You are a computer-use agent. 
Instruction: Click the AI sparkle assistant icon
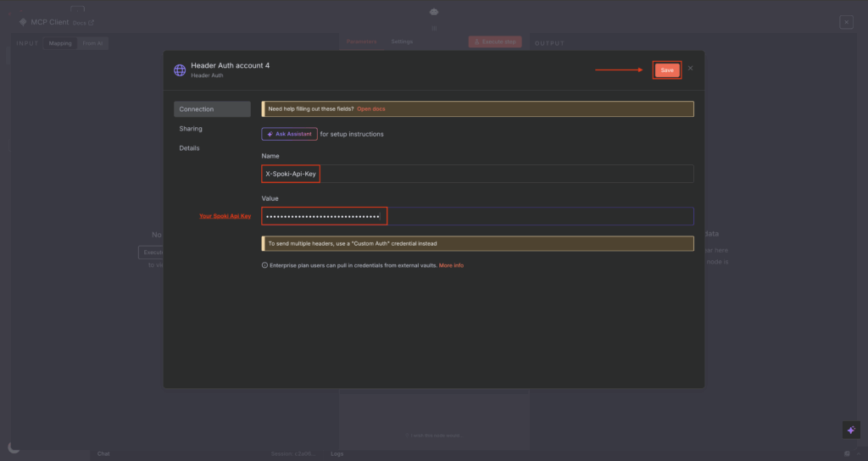[x=851, y=430]
